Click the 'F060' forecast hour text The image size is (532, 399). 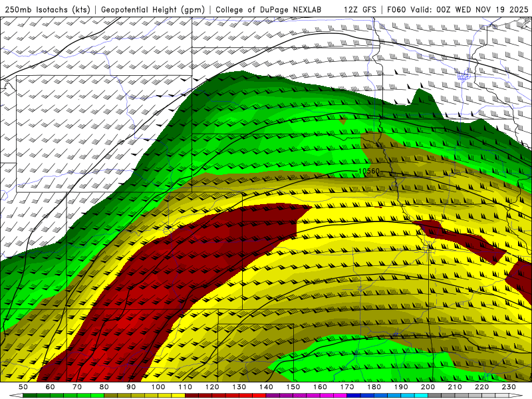396,10
